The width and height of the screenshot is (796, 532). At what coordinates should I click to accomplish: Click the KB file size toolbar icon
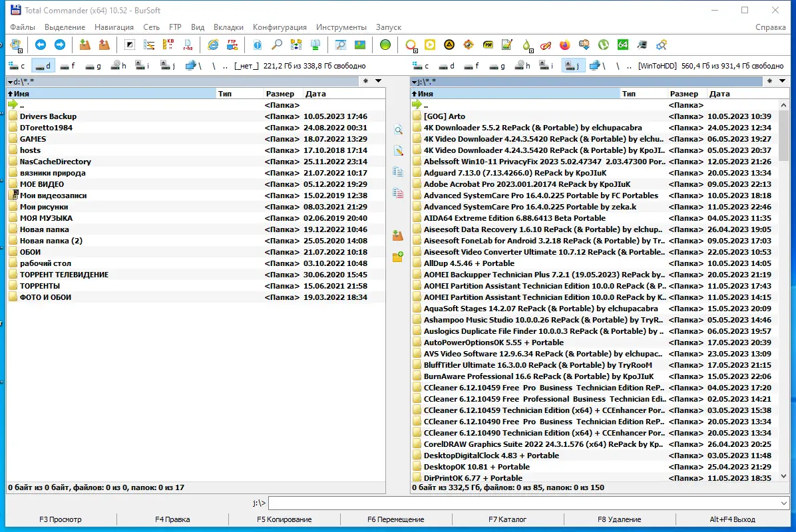168,45
